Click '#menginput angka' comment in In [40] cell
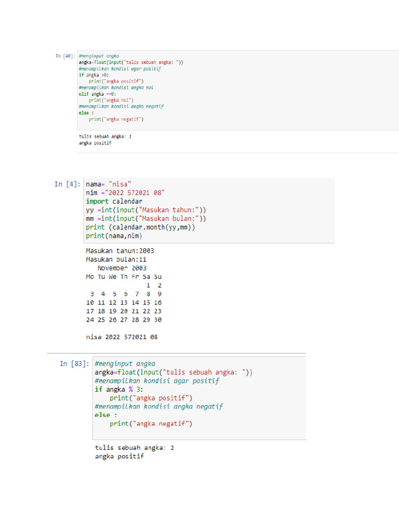 click(99, 56)
